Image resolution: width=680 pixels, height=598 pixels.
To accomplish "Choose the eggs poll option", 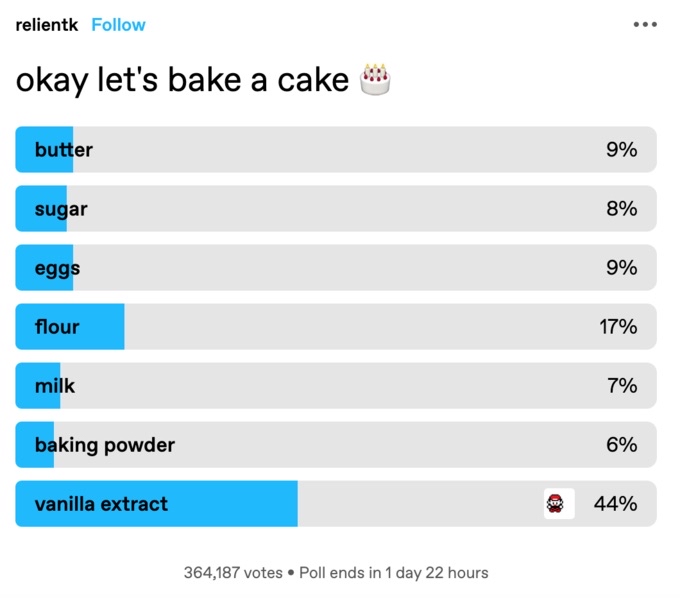I will coord(336,268).
